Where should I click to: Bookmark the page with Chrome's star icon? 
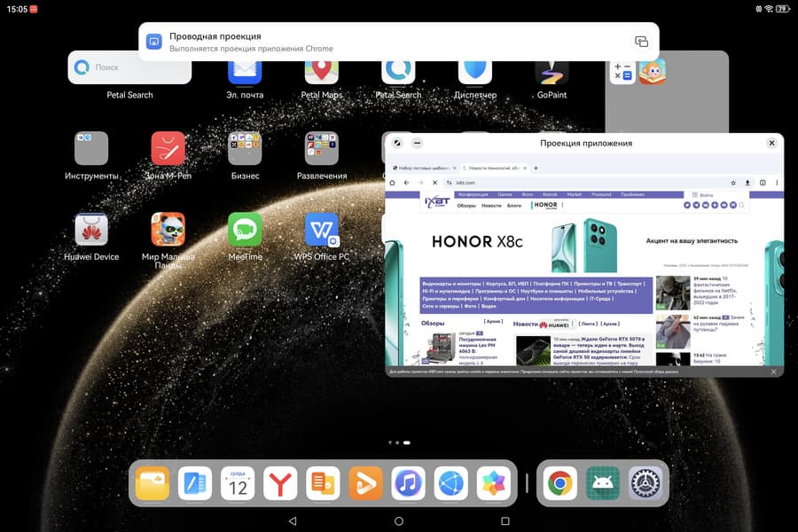coord(733,183)
